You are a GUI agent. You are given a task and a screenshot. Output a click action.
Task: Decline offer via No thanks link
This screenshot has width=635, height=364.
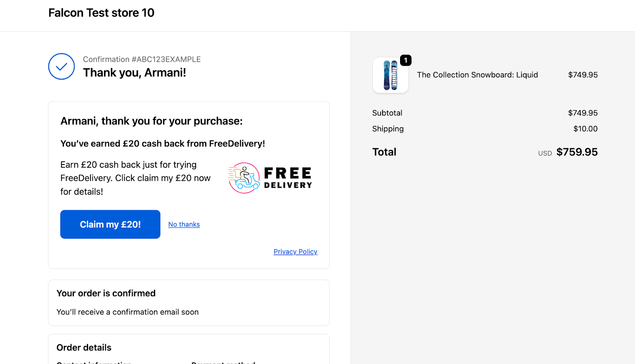point(184,224)
